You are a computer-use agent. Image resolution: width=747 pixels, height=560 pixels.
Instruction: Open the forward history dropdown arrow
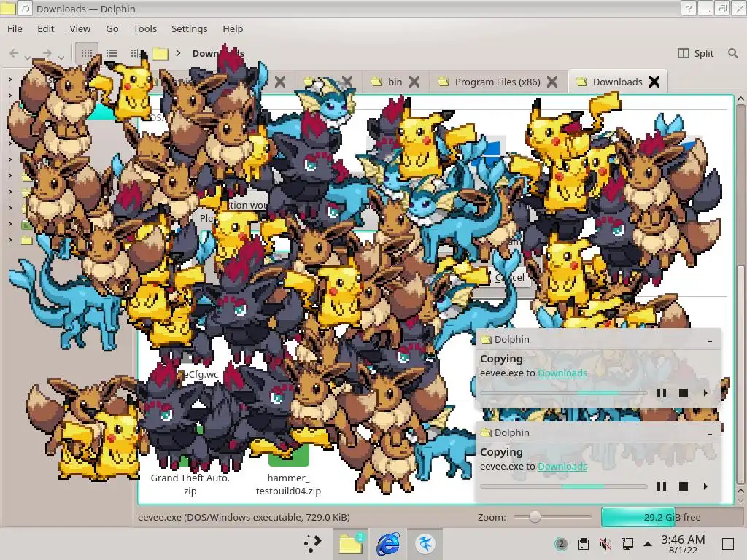(61, 58)
